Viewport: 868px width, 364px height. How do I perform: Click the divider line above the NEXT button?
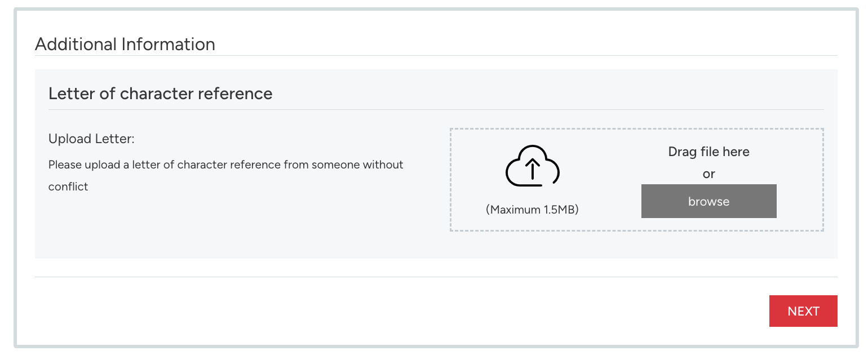point(436,277)
